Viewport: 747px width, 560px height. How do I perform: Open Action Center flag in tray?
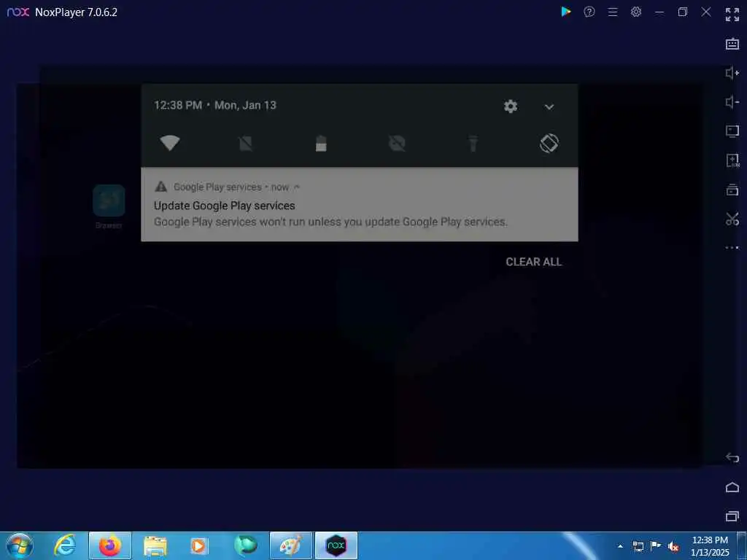(656, 546)
